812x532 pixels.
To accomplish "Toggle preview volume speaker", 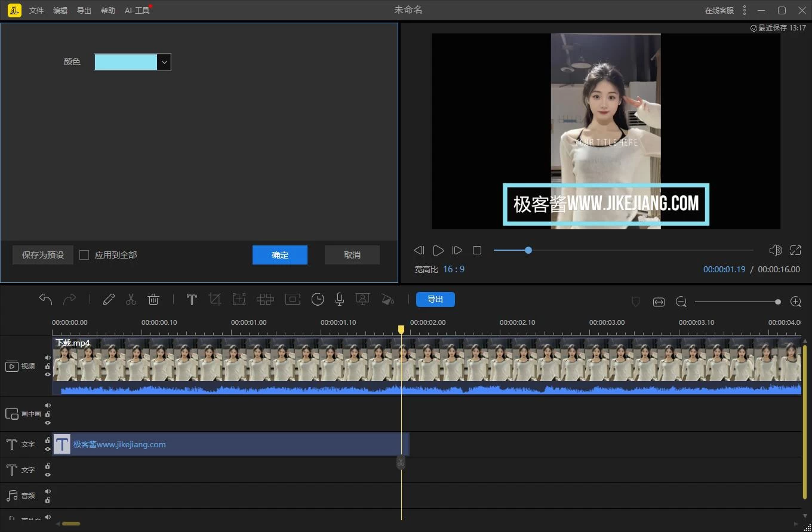I will tap(775, 250).
